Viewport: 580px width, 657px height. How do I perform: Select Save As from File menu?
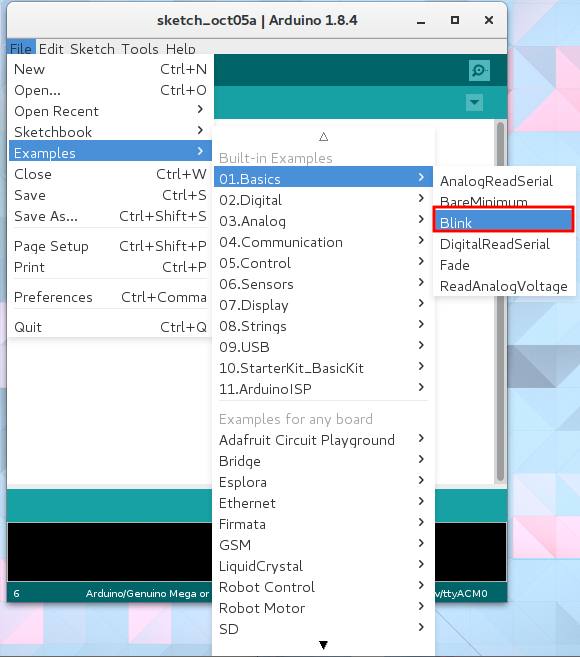110,216
